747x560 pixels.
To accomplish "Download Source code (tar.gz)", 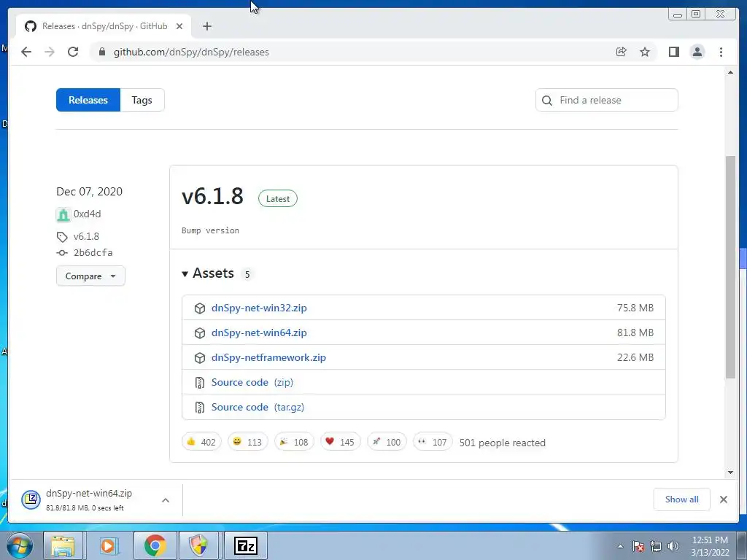I will tap(258, 407).
